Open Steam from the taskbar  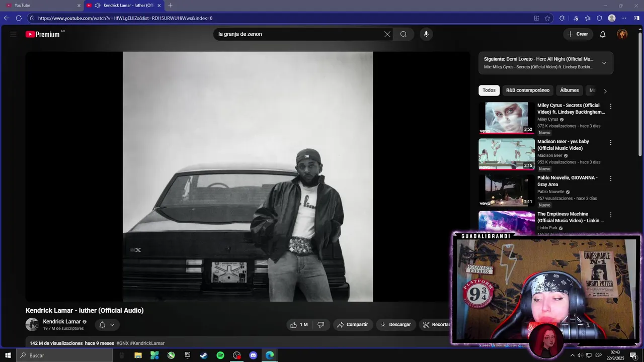(x=204, y=355)
